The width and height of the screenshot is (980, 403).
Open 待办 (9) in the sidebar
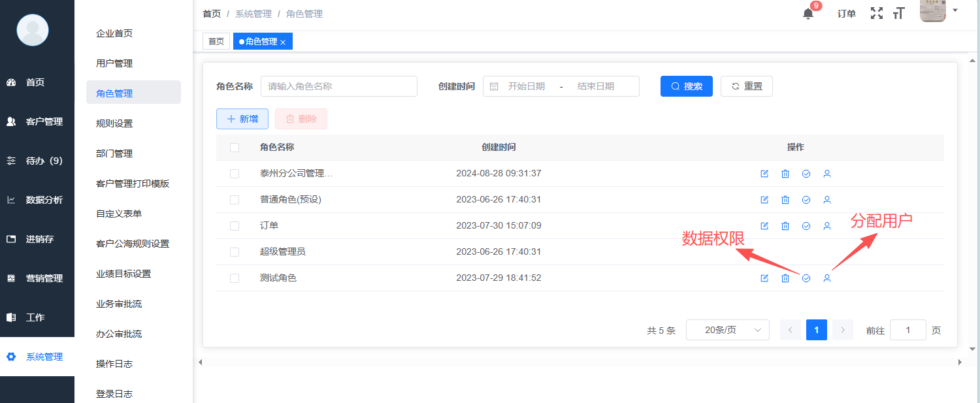(x=37, y=161)
